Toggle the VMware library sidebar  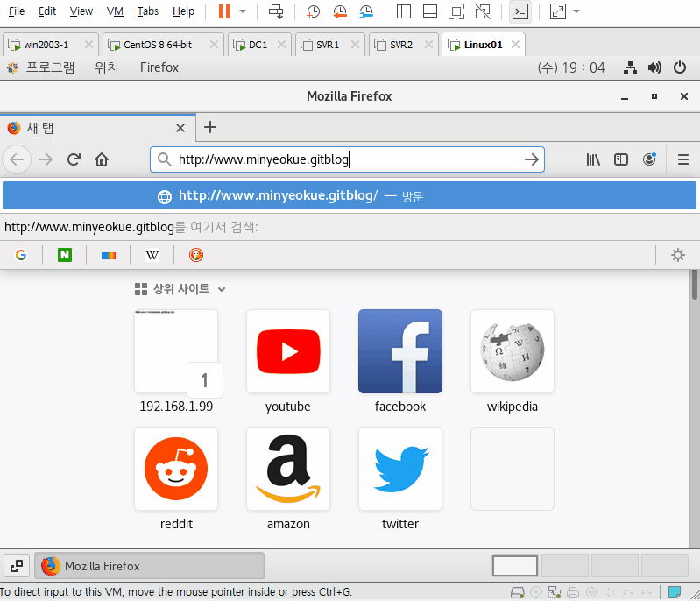404,11
